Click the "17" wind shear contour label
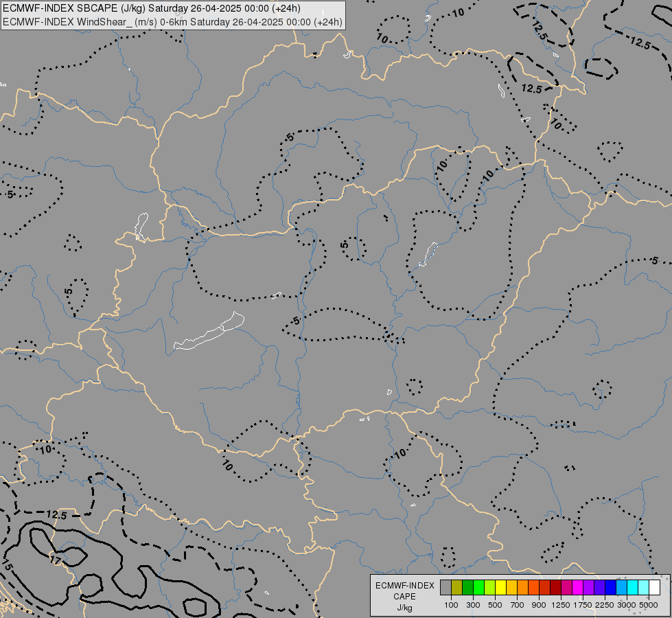This screenshot has height=618, width=672. pyautogui.click(x=56, y=560)
